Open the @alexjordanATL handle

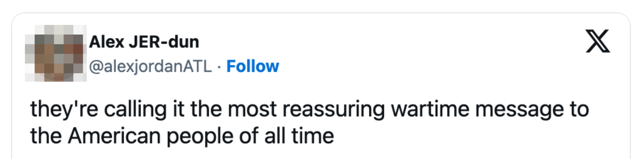(150, 67)
